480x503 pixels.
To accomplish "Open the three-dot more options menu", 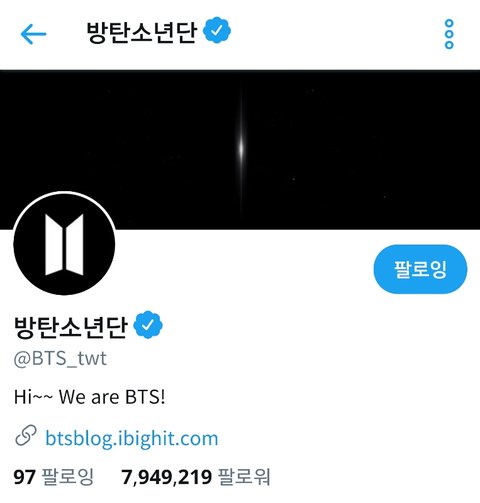I will point(449,34).
